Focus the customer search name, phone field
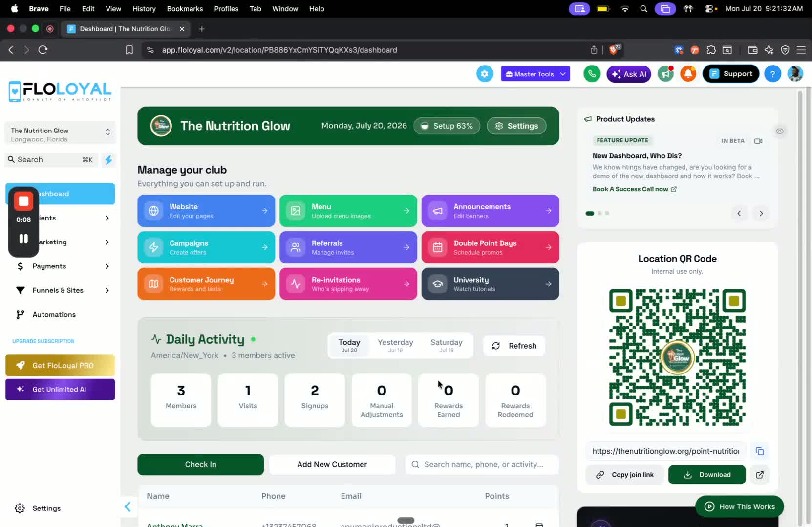 (x=482, y=464)
